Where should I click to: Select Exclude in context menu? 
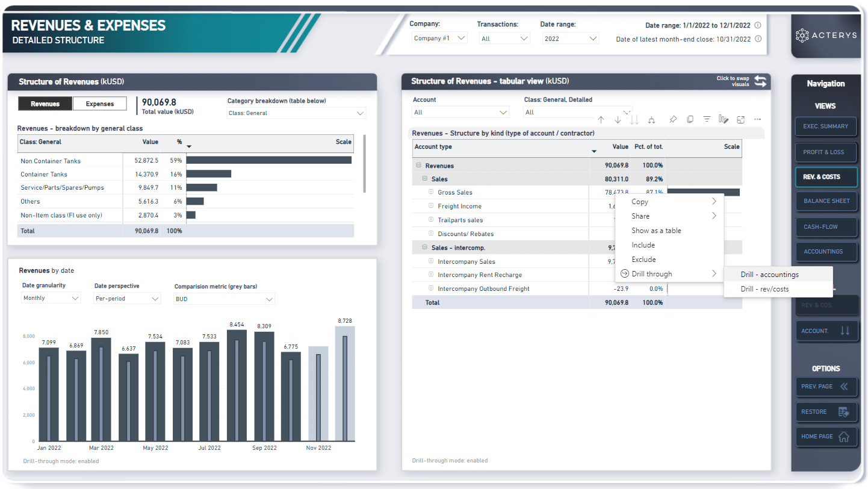pos(669,260)
